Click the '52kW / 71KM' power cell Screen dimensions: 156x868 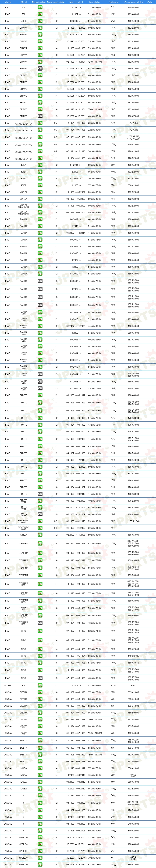(95, 631)
